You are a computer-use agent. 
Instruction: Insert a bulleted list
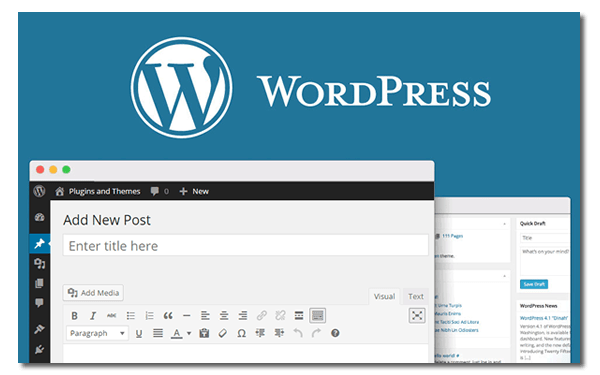131,316
